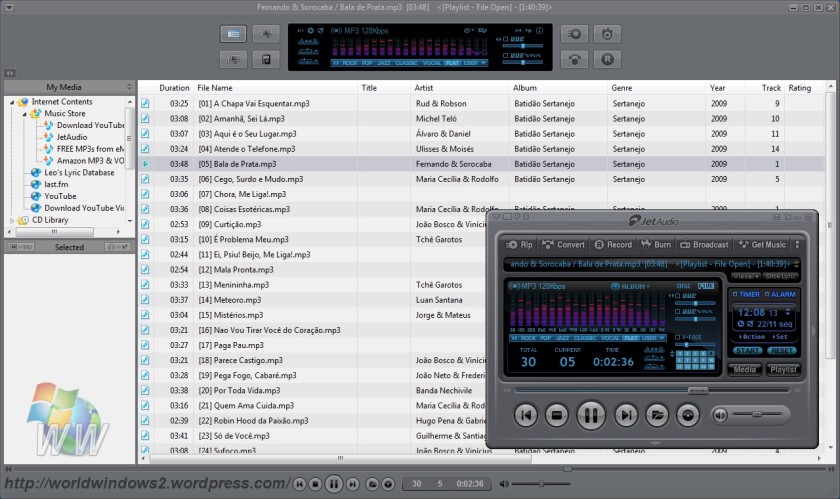Image resolution: width=840 pixels, height=499 pixels.
Task: Click Broadcast in mini player toolbar
Action: click(x=704, y=244)
